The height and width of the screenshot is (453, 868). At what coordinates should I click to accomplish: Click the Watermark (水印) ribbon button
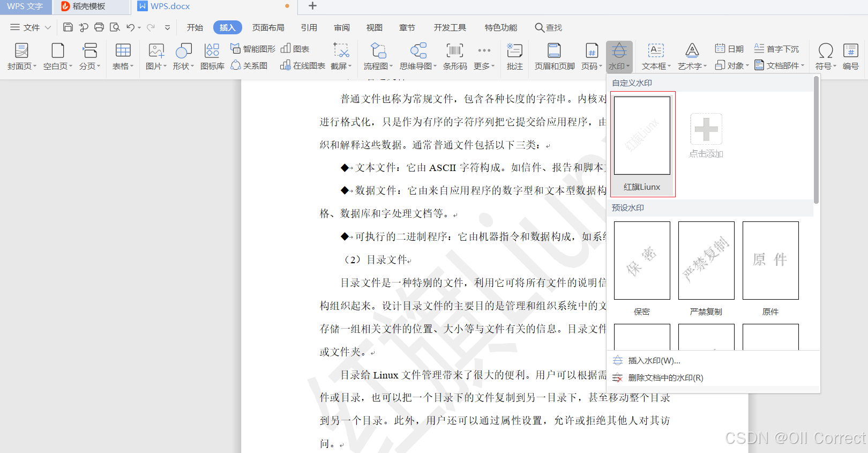[619, 57]
